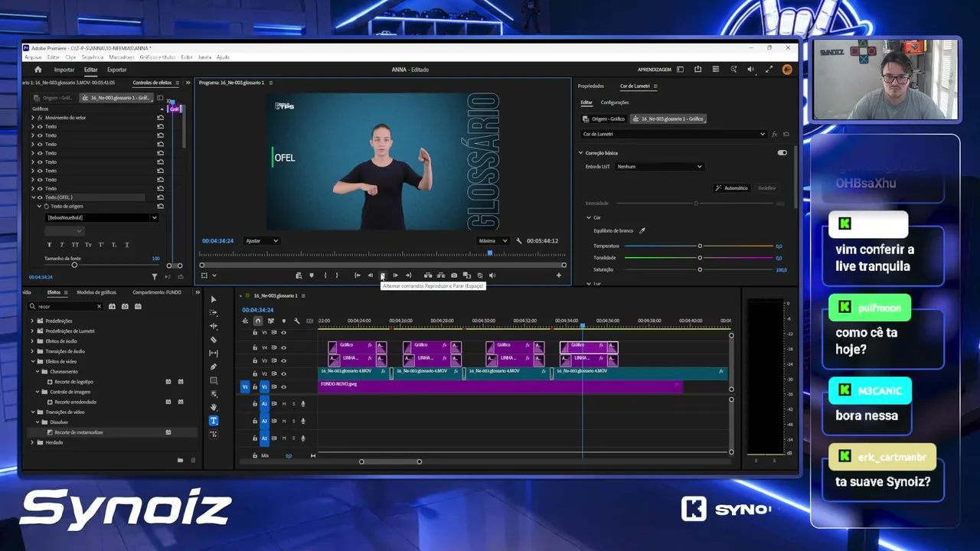Open the Ajustar zoom level dropdown

coord(262,241)
